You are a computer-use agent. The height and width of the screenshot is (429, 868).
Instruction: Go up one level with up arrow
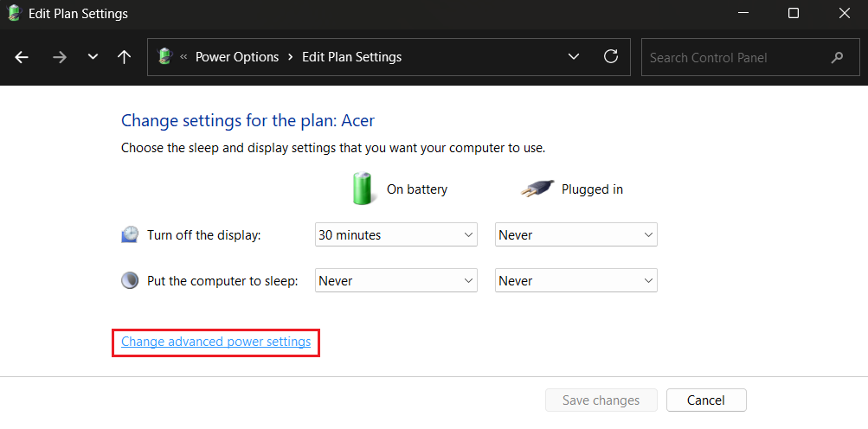click(124, 57)
